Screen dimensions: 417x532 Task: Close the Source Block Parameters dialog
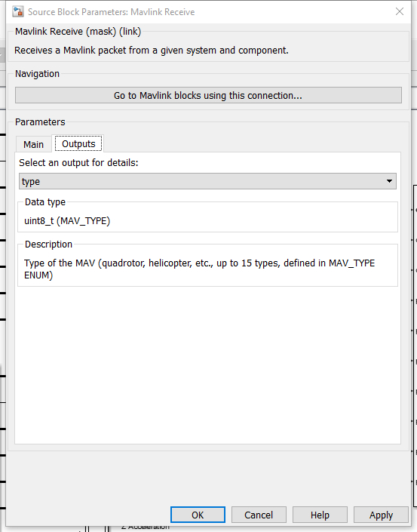click(400, 11)
